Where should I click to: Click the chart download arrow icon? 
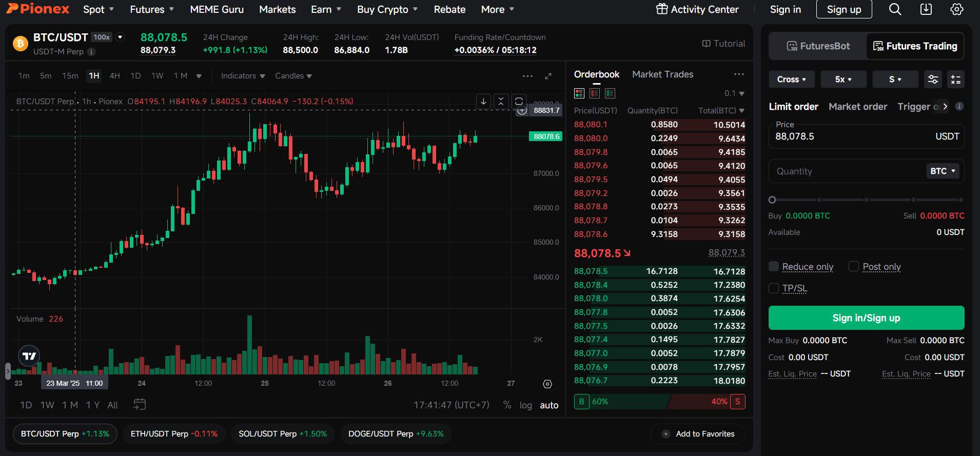(x=483, y=101)
